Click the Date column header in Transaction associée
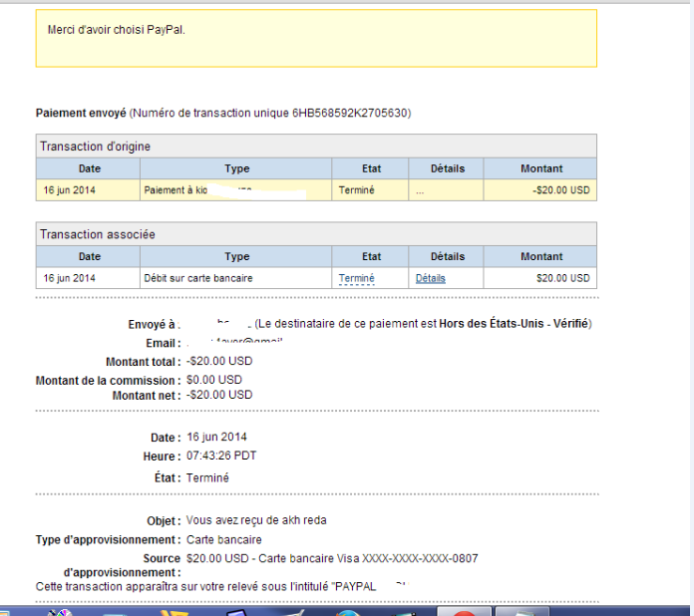This screenshot has height=616, width=694. point(90,257)
